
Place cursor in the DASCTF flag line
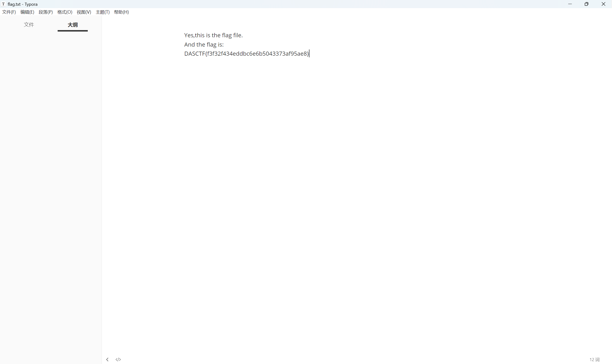[247, 54]
